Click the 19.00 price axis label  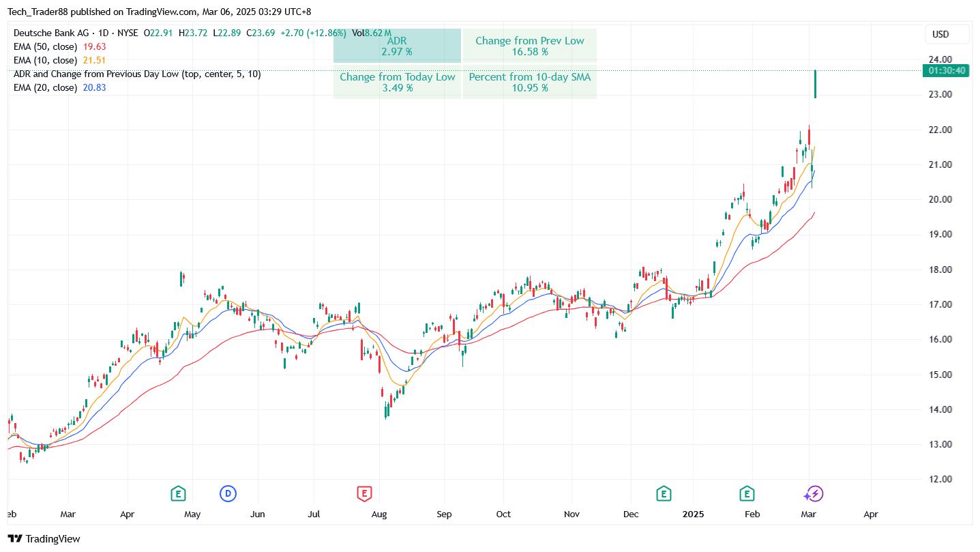(x=939, y=234)
